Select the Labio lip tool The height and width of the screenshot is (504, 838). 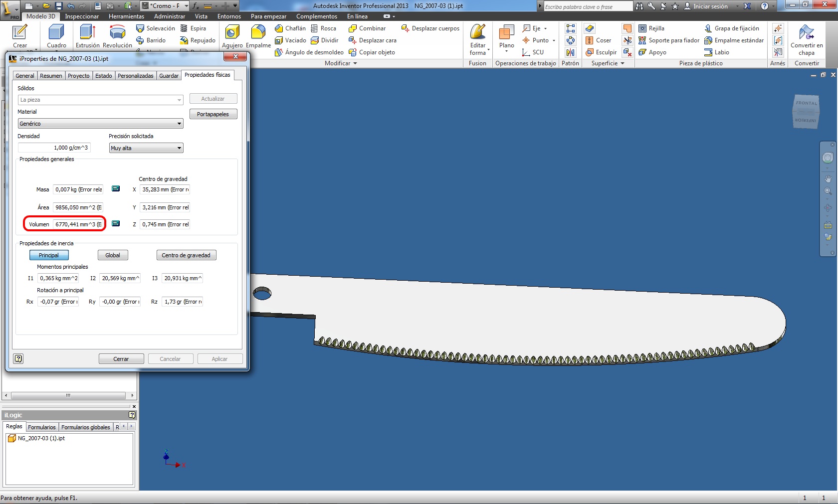click(716, 52)
